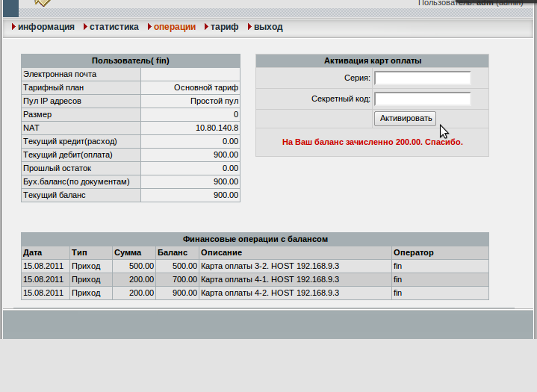Click the balance credited confirmation message
This screenshot has width=537, height=392.
pyautogui.click(x=372, y=141)
